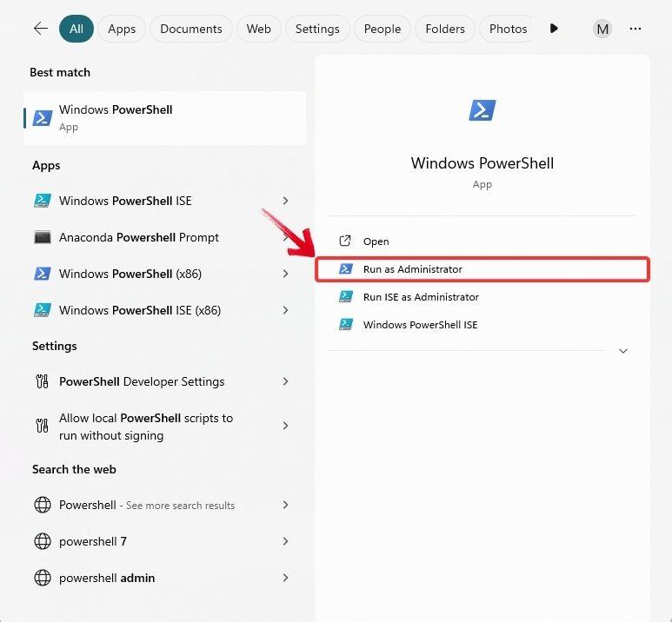Click the tools icon beside Allow local PowerShell scripts
This screenshot has height=622, width=672.
[x=42, y=426]
